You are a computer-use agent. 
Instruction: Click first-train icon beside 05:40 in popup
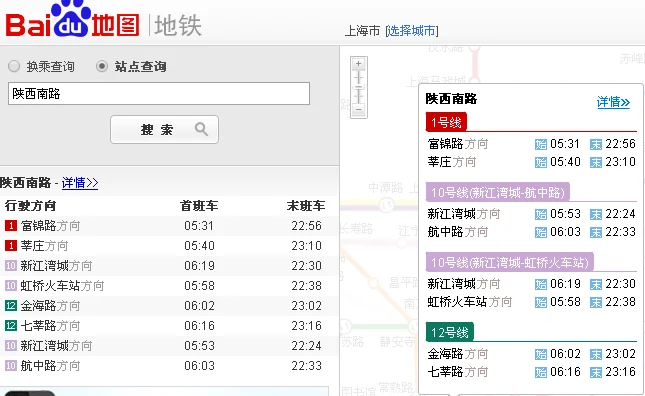click(541, 162)
